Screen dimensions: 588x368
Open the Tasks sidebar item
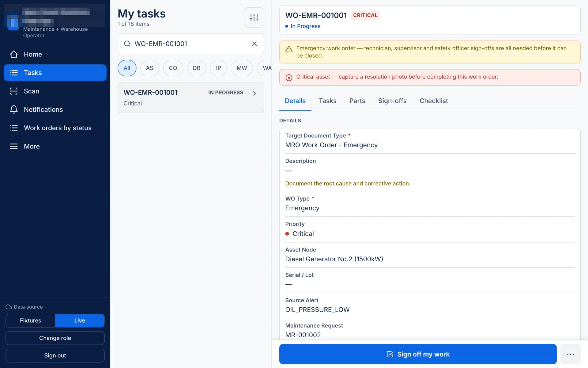(55, 73)
